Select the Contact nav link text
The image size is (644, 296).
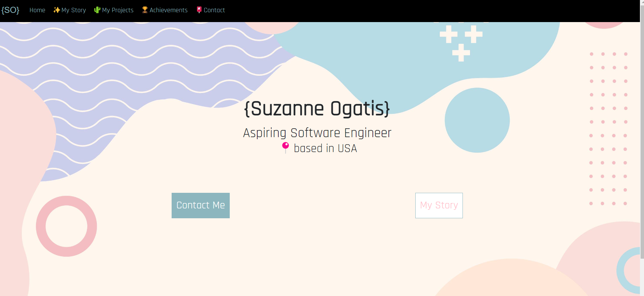tap(214, 10)
